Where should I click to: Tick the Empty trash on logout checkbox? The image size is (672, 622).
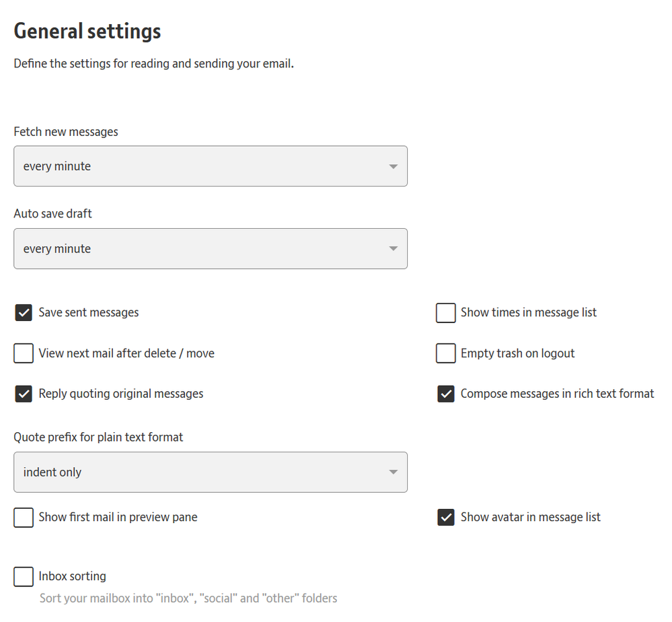(446, 353)
